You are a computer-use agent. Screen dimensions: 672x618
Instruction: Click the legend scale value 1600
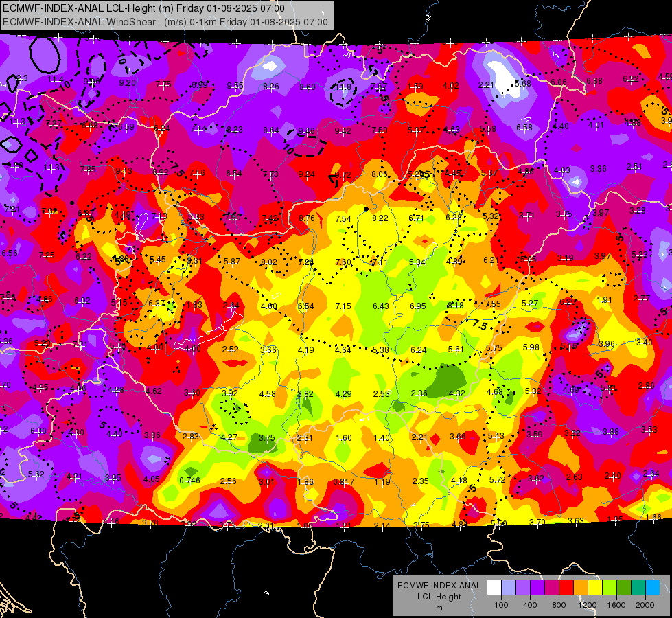(x=616, y=605)
